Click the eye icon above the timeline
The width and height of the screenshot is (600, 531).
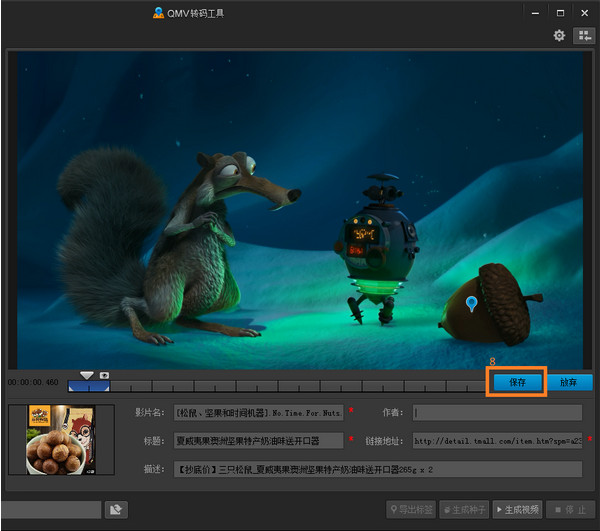[x=104, y=375]
